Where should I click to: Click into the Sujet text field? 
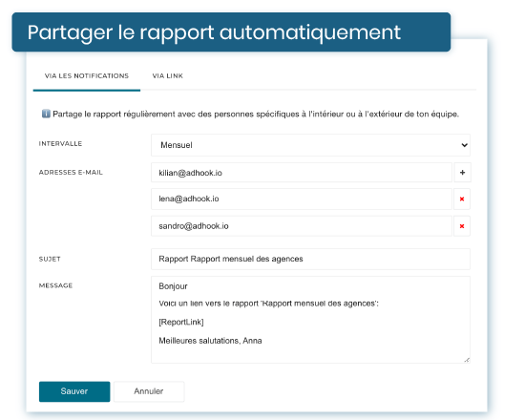tap(310, 259)
